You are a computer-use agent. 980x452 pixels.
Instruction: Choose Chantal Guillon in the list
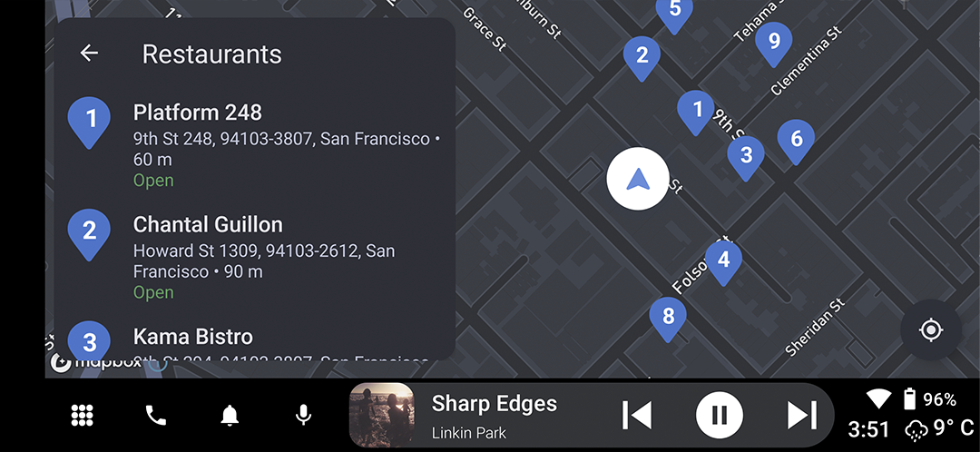coord(254,258)
